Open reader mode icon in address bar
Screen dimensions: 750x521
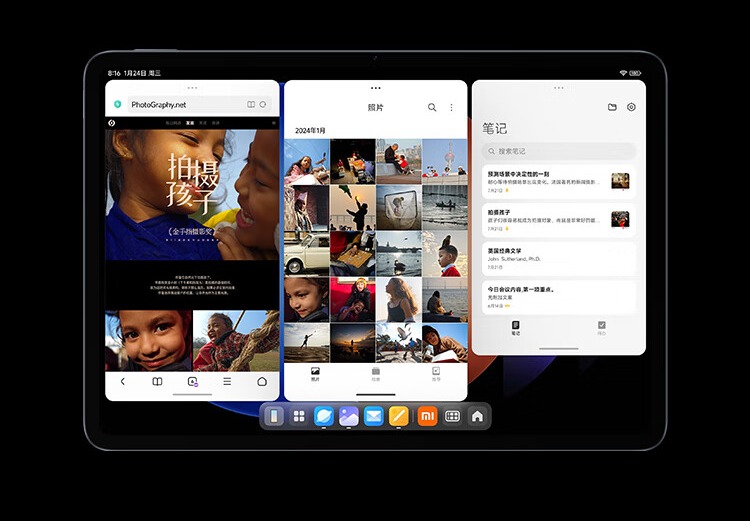(x=251, y=104)
